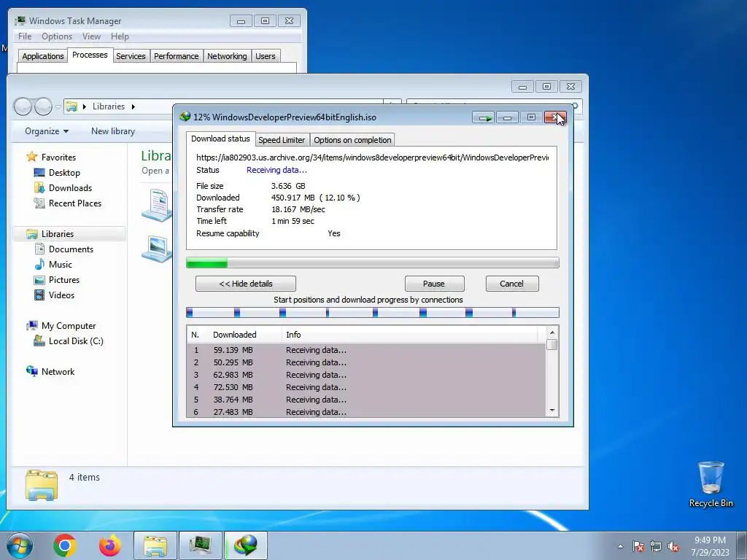Click the muted volume tray icon
The image size is (747, 560).
673,546
